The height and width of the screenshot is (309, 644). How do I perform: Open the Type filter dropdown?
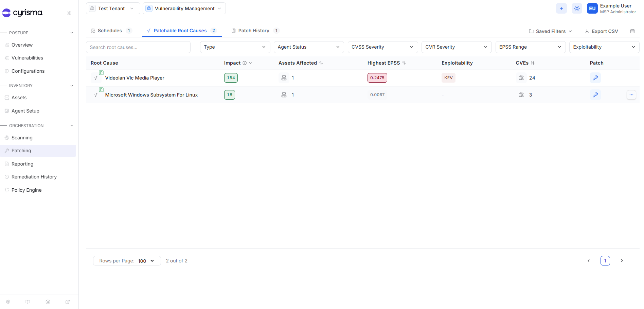coord(235,47)
